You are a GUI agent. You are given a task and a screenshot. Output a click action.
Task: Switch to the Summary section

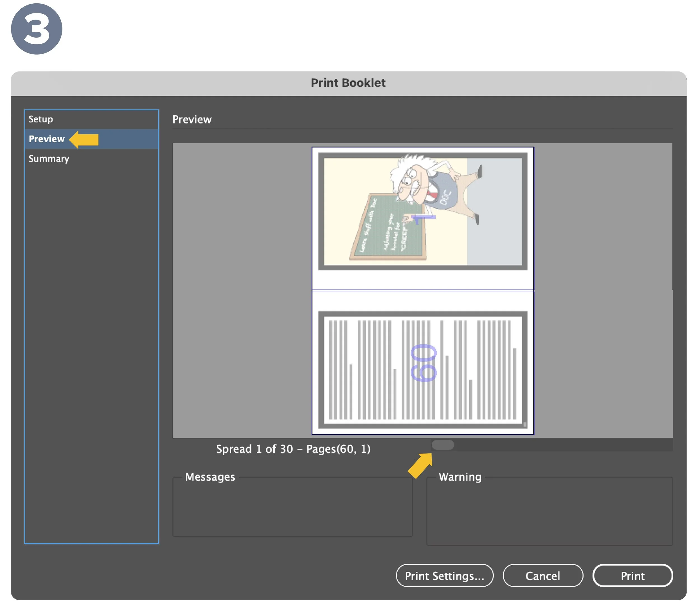49,159
